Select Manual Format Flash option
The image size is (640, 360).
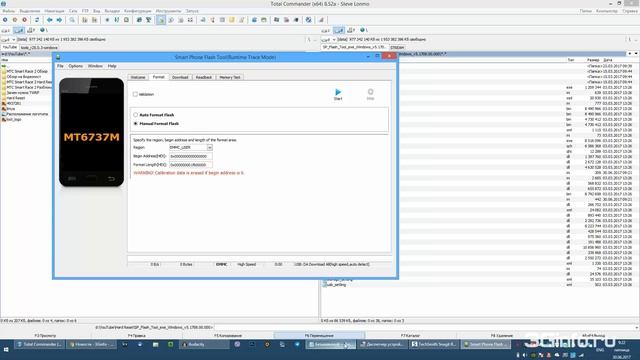(x=136, y=124)
